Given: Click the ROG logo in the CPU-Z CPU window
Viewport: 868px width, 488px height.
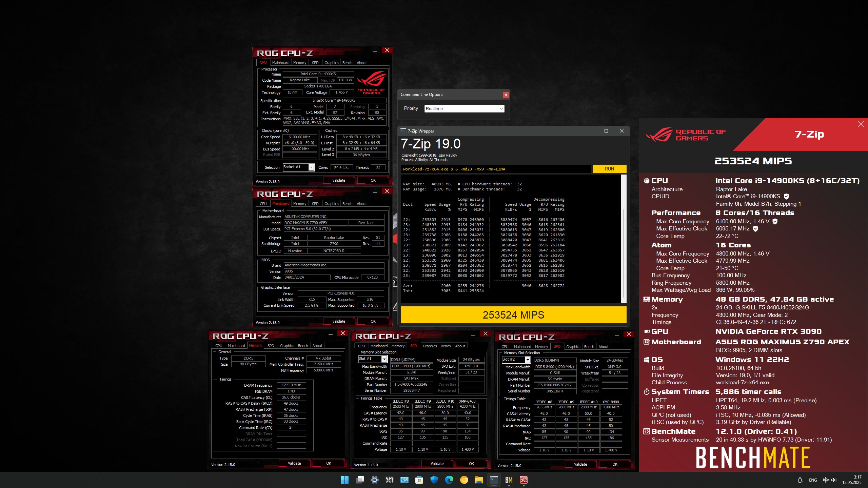Looking at the screenshot, I should (x=371, y=82).
